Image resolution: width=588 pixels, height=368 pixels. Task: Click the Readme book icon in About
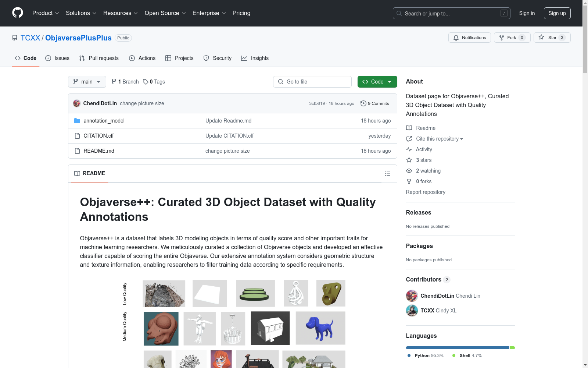(x=409, y=128)
